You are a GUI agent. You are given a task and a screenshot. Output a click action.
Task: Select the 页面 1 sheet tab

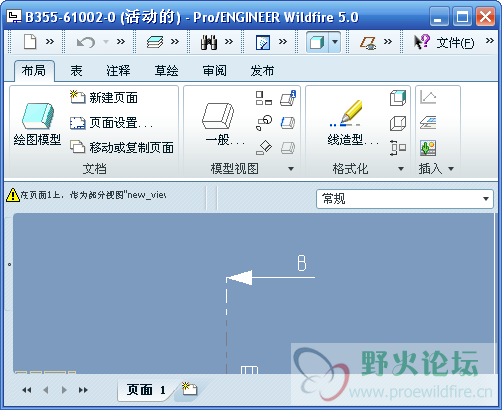[146, 390]
